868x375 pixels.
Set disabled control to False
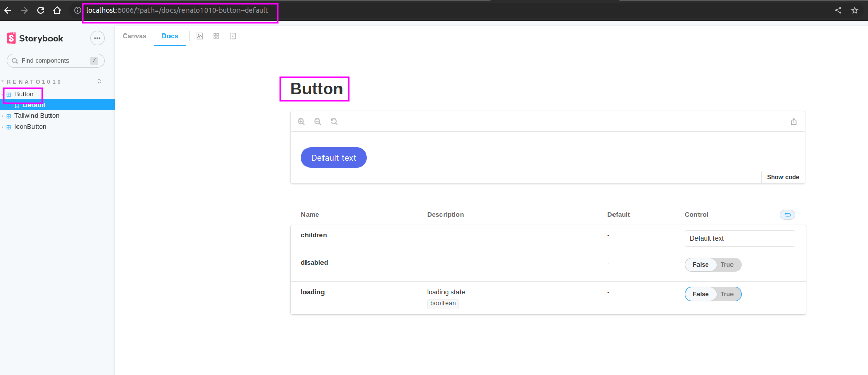(701, 265)
